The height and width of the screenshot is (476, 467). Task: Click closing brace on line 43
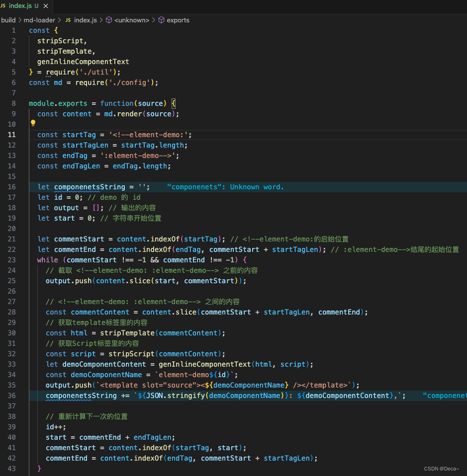pyautogui.click(x=39, y=468)
